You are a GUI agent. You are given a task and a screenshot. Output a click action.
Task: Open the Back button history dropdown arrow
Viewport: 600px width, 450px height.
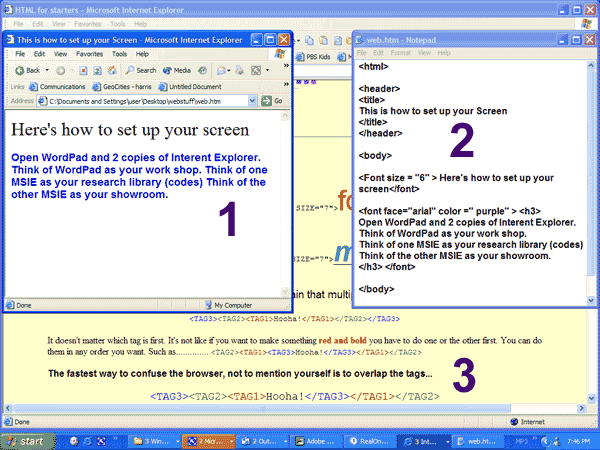(x=47, y=70)
